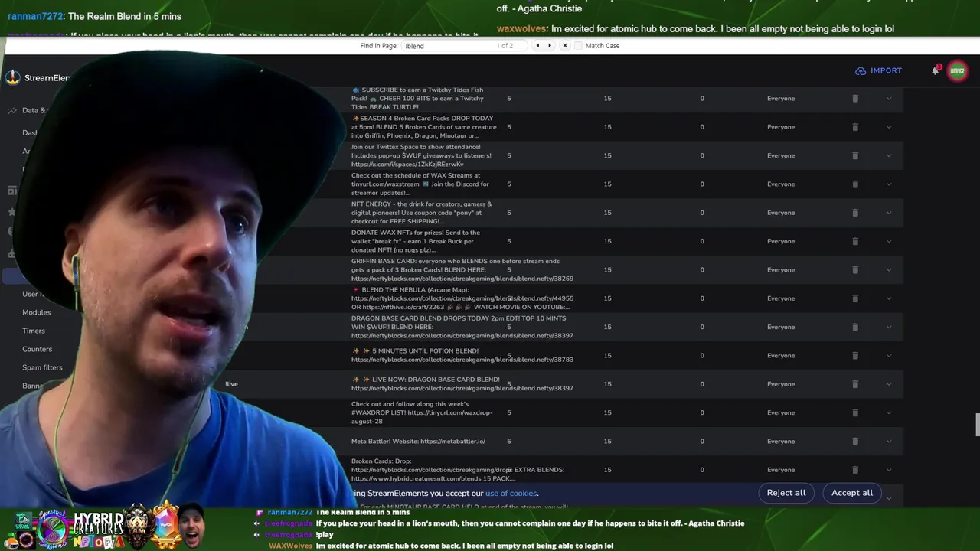The width and height of the screenshot is (980, 551).
Task: Delete the 'Broken Cards: Drop' row
Action: [x=855, y=470]
